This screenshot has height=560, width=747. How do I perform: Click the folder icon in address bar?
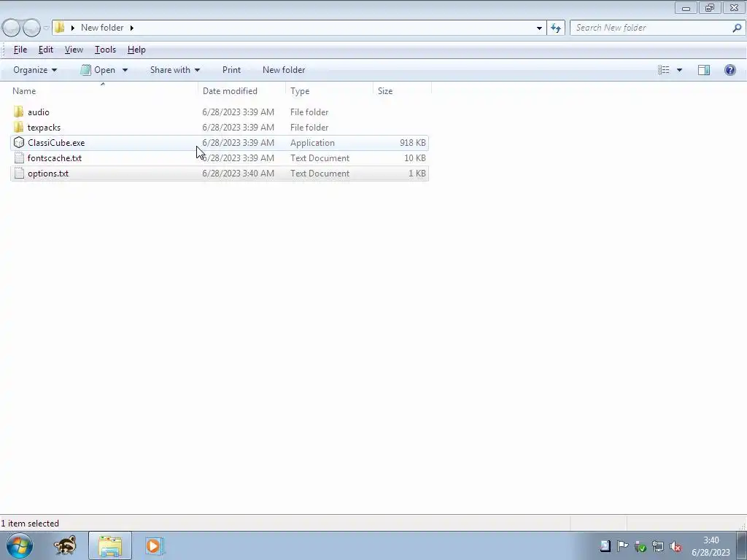60,28
